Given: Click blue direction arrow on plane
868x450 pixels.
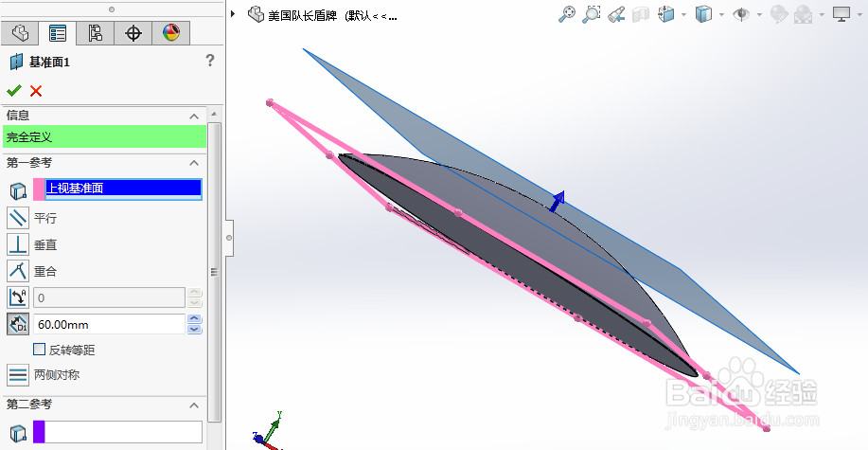Looking at the screenshot, I should tap(557, 202).
